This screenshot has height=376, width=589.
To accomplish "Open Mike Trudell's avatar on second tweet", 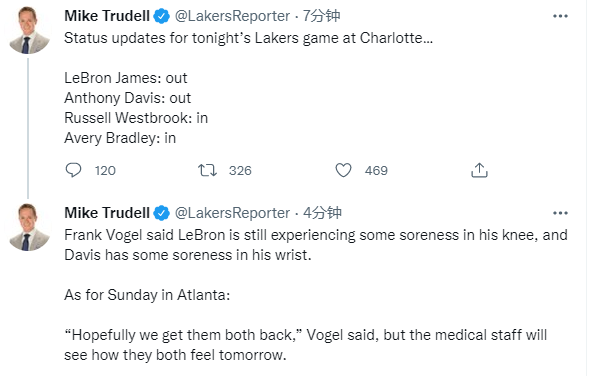I will [x=28, y=227].
